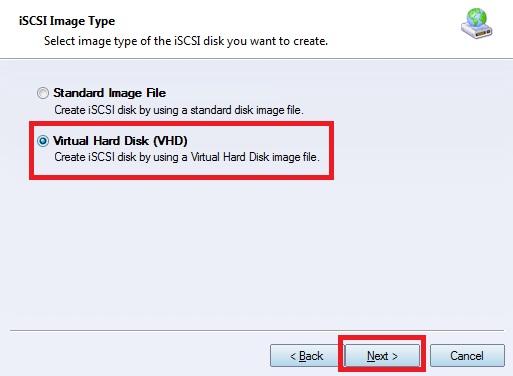Click the 'Standard Image File' option label

point(109,93)
